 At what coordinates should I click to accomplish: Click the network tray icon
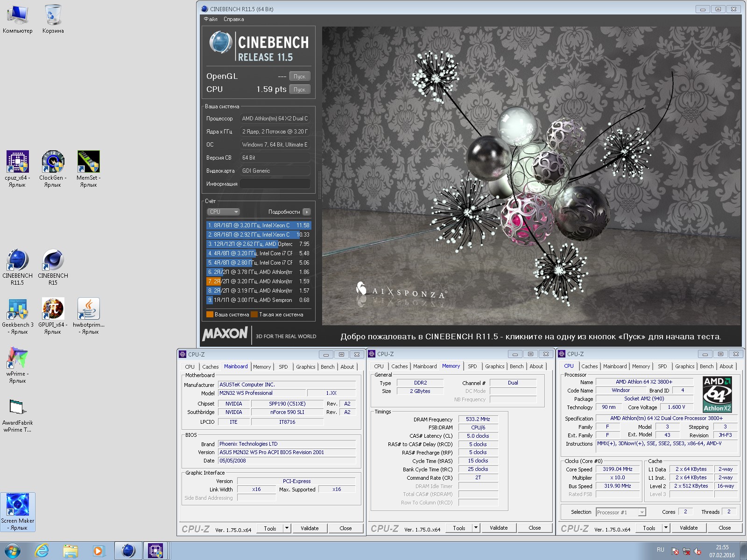pos(686,552)
